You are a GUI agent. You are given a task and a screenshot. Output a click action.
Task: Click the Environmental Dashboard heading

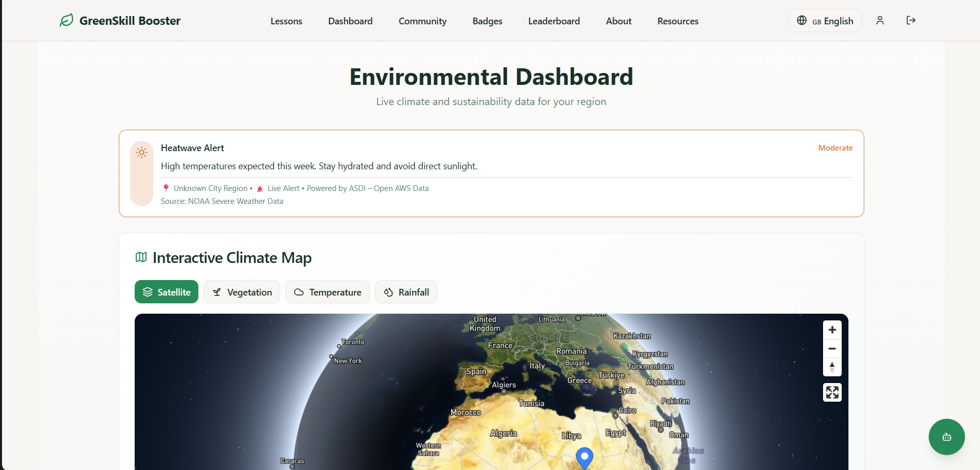point(492,77)
